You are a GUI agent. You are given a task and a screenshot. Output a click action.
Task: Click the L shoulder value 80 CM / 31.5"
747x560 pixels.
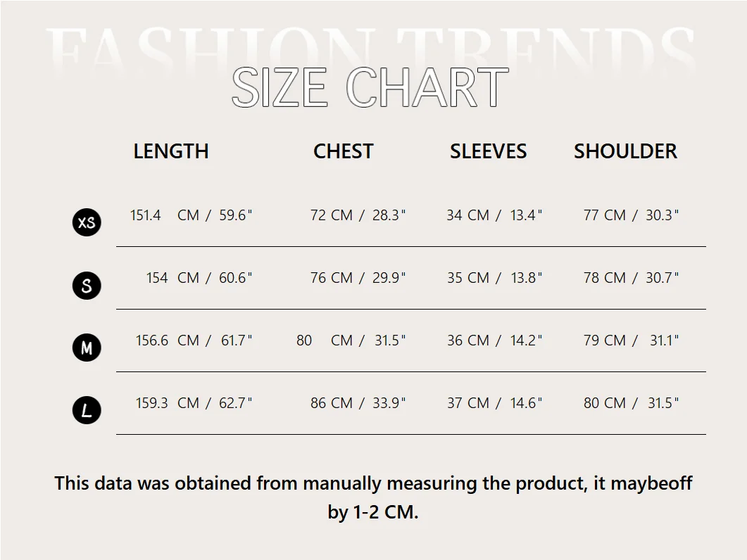pos(632,403)
